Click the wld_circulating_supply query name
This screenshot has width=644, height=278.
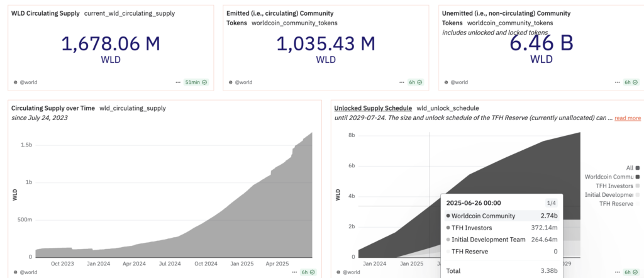133,108
